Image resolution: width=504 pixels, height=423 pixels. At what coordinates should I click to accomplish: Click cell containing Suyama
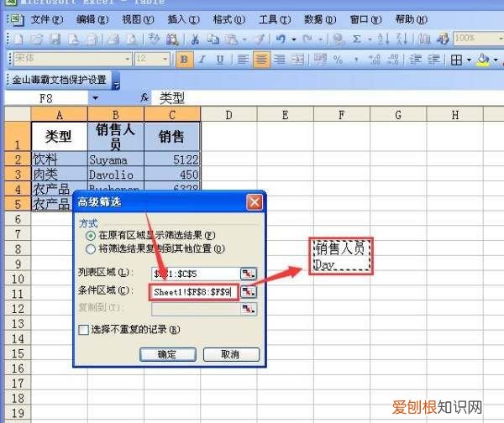(116, 159)
